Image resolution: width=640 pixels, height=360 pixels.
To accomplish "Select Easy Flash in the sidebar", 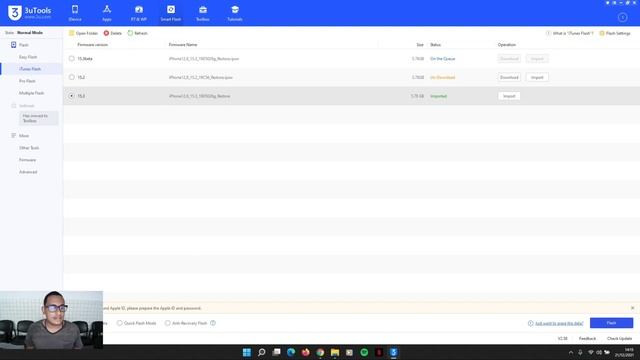I will pyautogui.click(x=28, y=57).
